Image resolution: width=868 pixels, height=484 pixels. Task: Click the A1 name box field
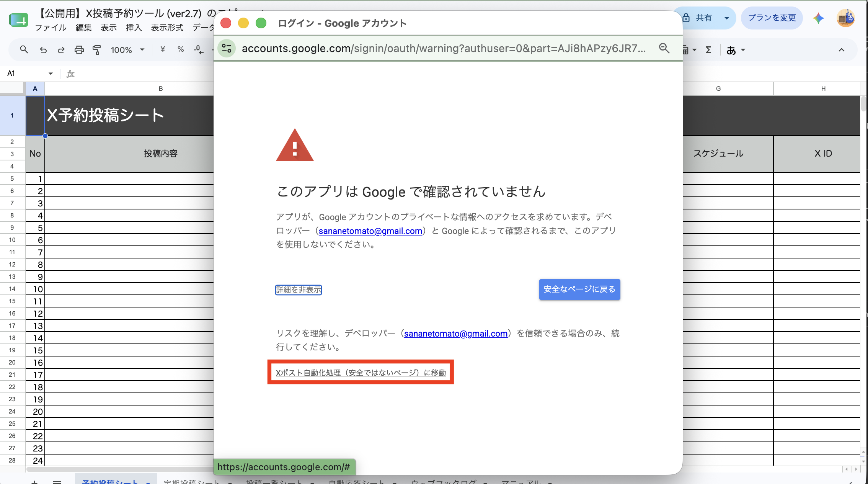point(25,74)
